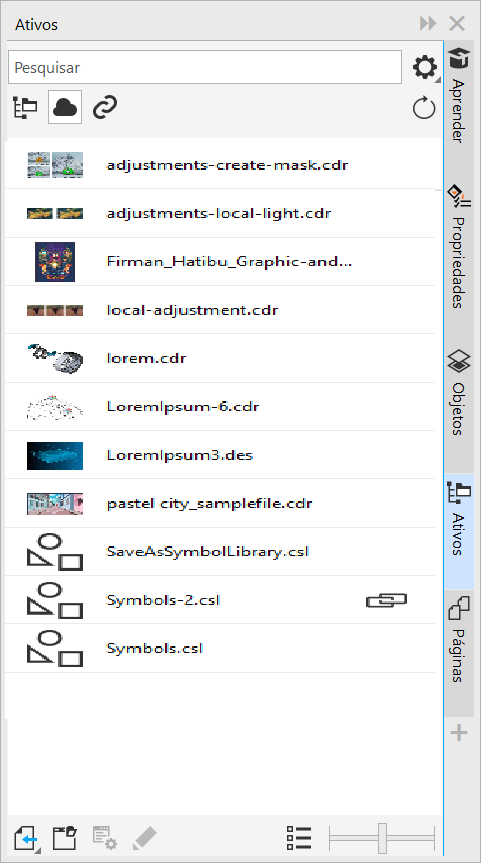Switch to the Aprender tab
Image resolution: width=481 pixels, height=863 pixels.
pos(459,95)
